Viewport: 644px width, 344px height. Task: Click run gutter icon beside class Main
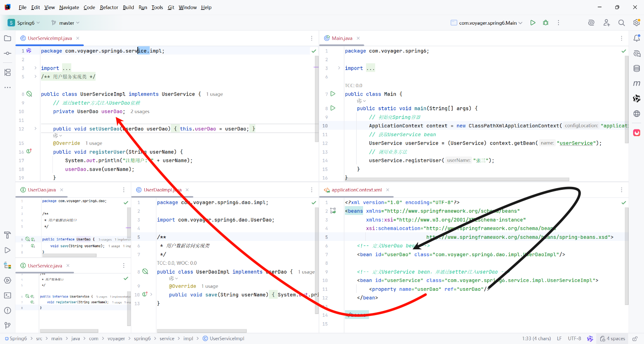tap(333, 94)
